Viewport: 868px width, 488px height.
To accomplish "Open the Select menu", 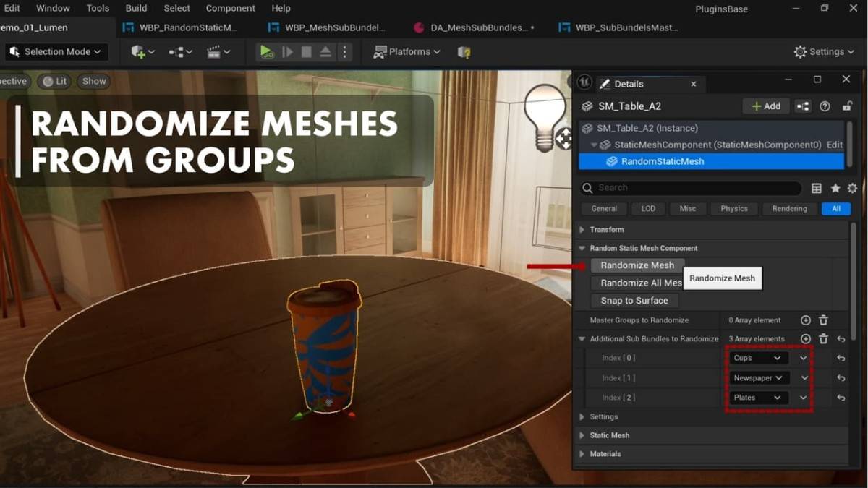I will (x=176, y=8).
